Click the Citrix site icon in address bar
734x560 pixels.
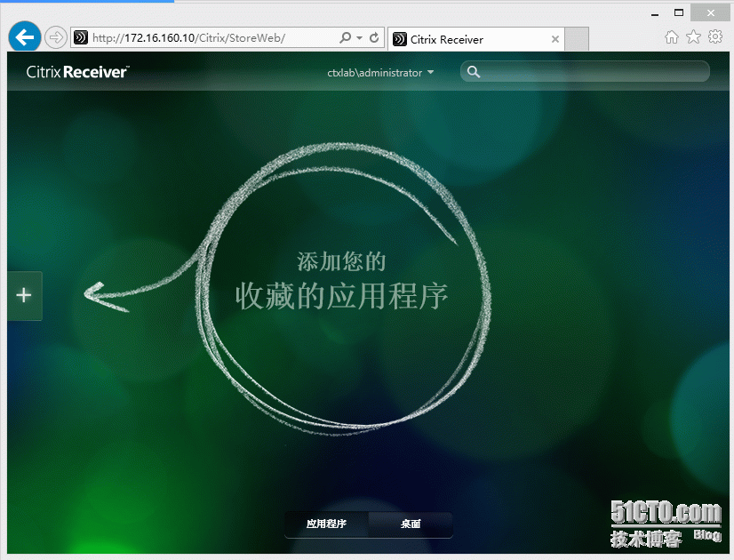click(81, 37)
